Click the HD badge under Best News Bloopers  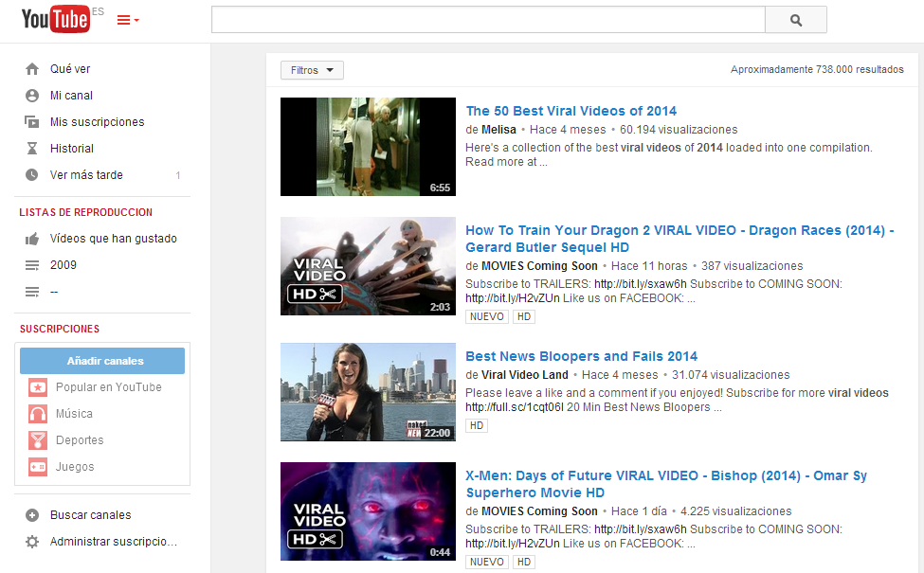[x=477, y=425]
